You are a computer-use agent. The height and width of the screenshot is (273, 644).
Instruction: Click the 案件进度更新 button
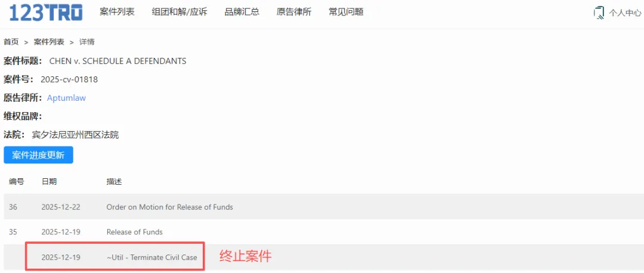click(38, 155)
